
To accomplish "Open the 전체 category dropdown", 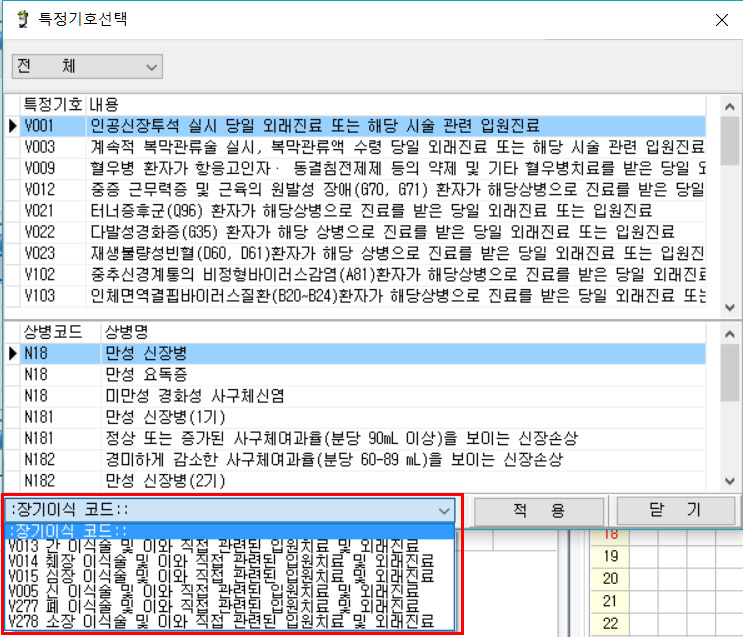I will 87,66.
